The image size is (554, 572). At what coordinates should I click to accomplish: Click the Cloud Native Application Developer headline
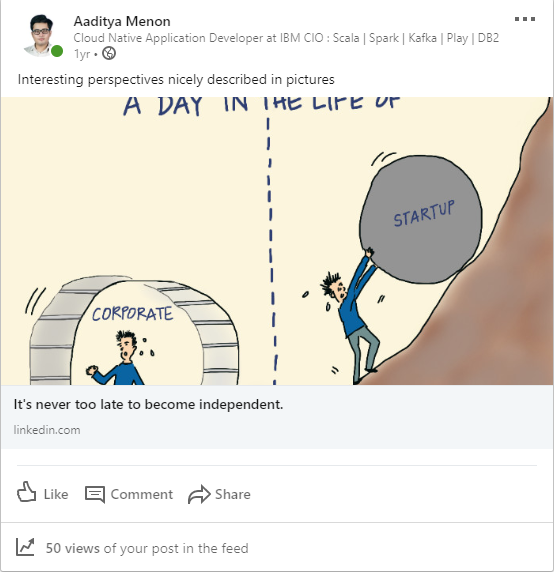click(286, 38)
